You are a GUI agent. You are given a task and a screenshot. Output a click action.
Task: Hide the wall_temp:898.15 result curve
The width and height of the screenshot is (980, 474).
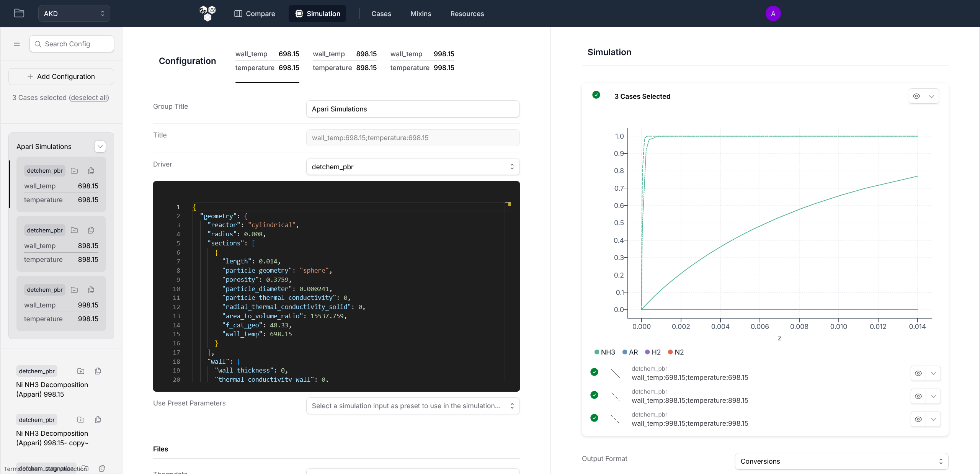918,396
